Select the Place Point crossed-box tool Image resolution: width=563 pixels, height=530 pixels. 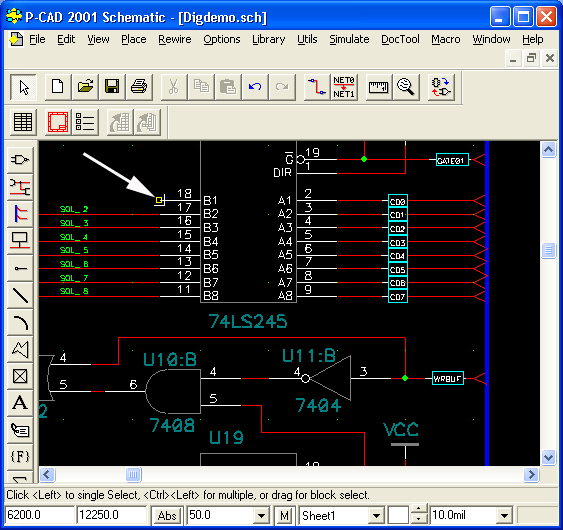tap(20, 376)
